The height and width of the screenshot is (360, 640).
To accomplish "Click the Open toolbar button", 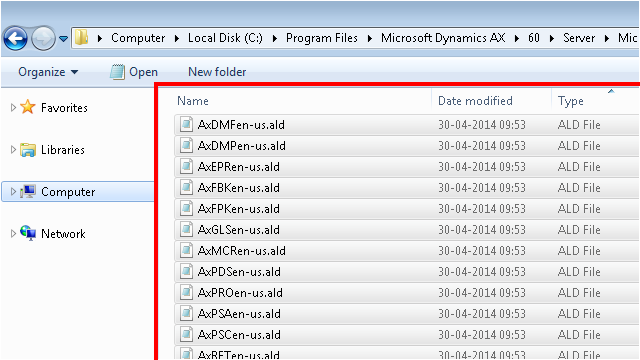I will (133, 72).
